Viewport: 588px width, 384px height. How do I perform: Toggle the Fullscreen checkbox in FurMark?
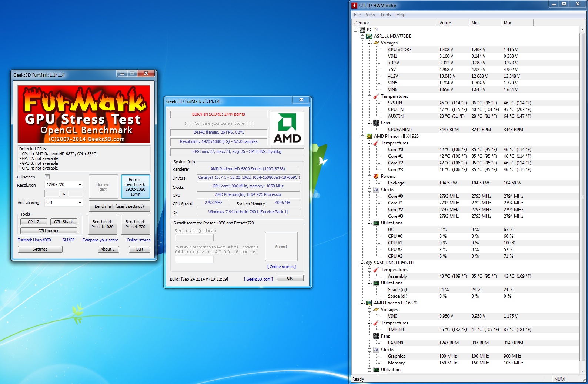point(47,177)
